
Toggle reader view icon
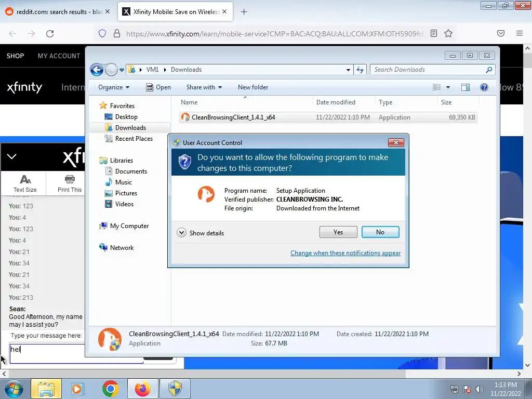click(x=434, y=33)
